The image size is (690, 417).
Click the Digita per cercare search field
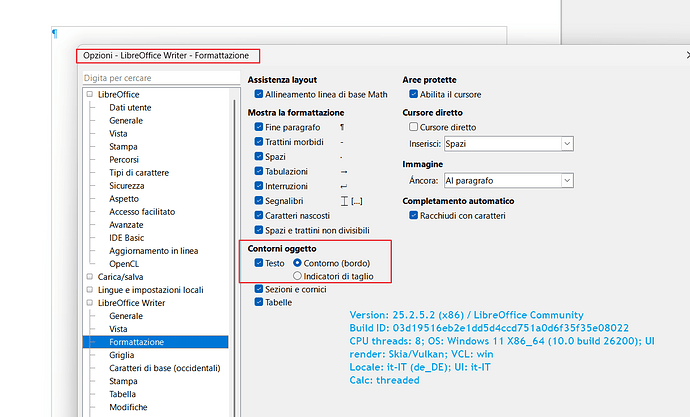point(155,77)
